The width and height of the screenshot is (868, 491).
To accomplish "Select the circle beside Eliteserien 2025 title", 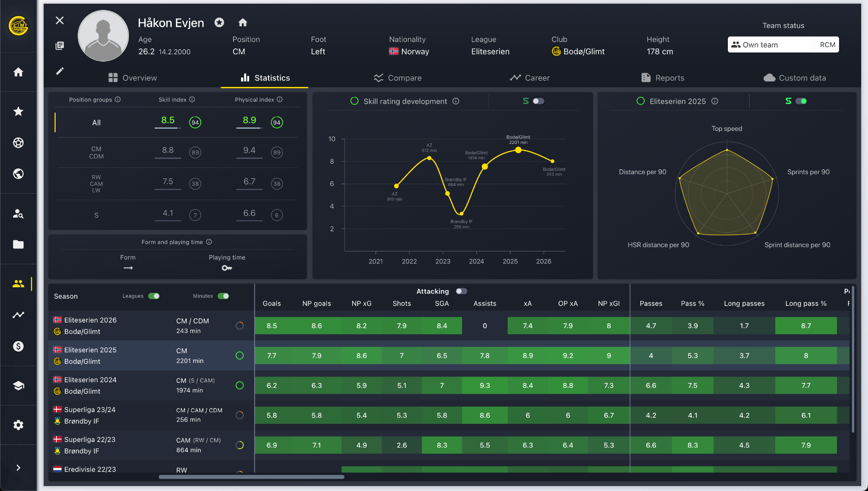I will click(x=641, y=101).
